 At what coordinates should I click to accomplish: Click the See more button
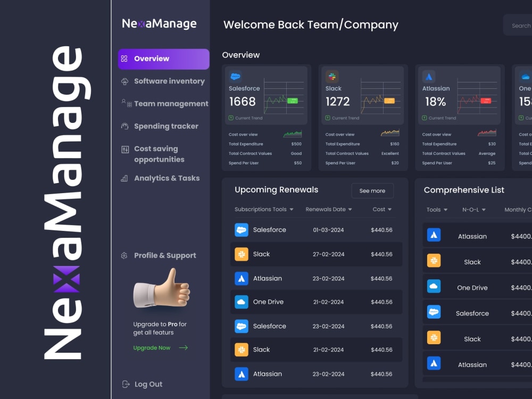pyautogui.click(x=372, y=190)
